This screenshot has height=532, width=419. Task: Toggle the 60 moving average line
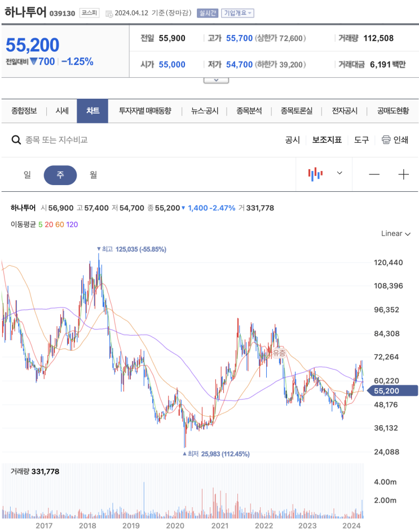59,225
